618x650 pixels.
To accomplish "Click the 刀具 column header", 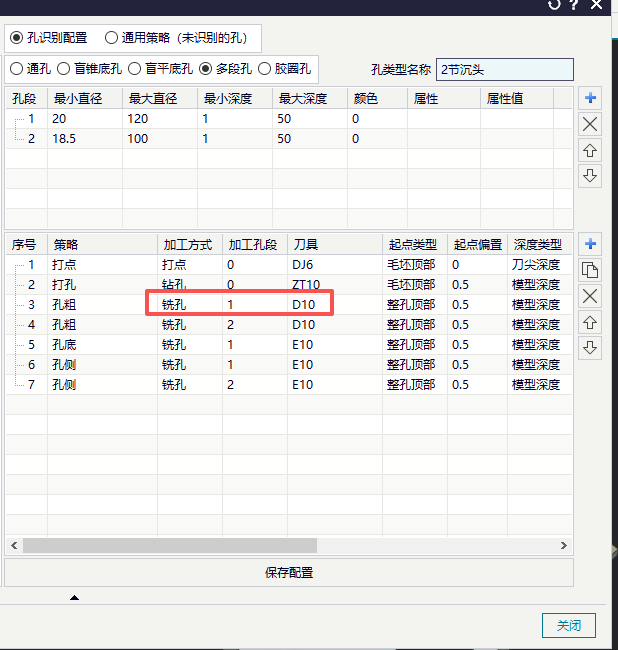I will (x=335, y=245).
